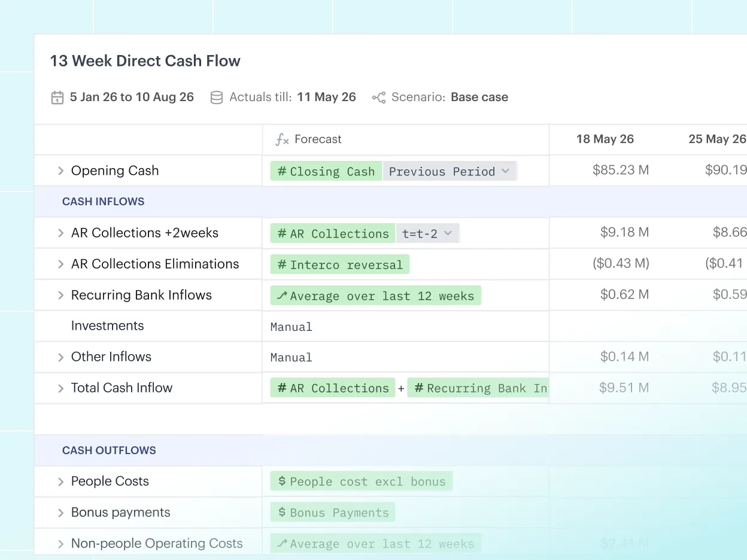Click the dollar icon on People cost excl bonus chip

pyautogui.click(x=282, y=482)
